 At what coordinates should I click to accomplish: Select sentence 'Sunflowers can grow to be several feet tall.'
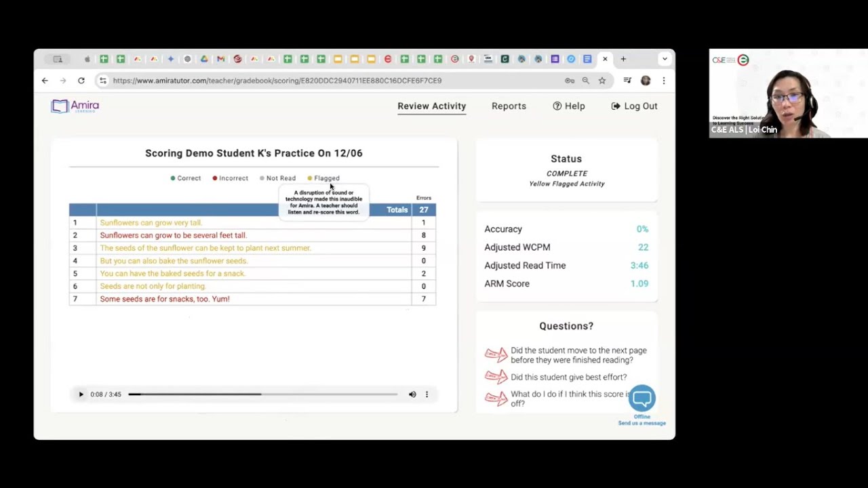(x=173, y=235)
